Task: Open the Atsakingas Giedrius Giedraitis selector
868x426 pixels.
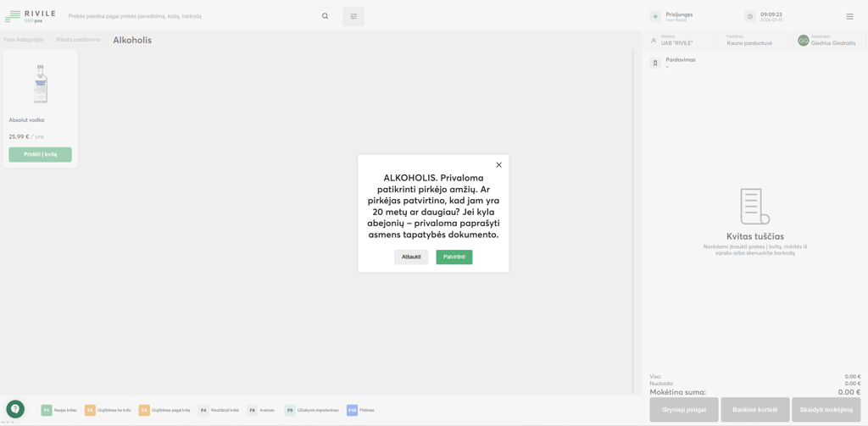Action: [x=826, y=41]
